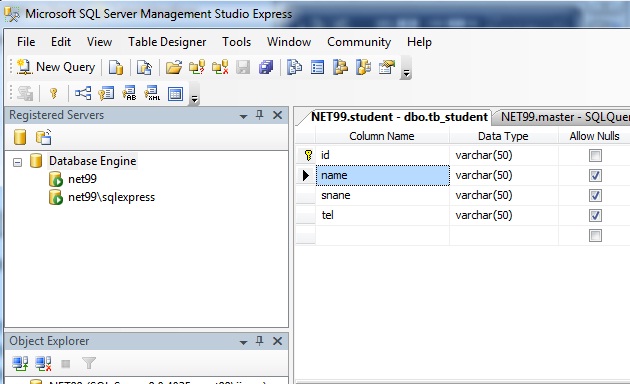The image size is (630, 384).
Task: Click the empty new row column name cell
Action: tap(382, 235)
